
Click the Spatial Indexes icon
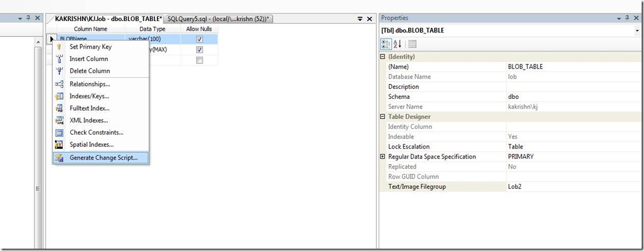59,145
